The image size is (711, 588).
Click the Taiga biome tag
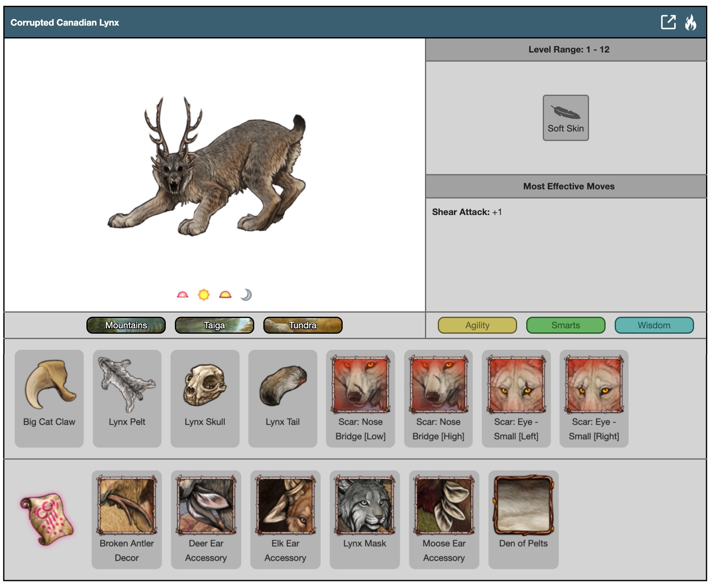(214, 325)
